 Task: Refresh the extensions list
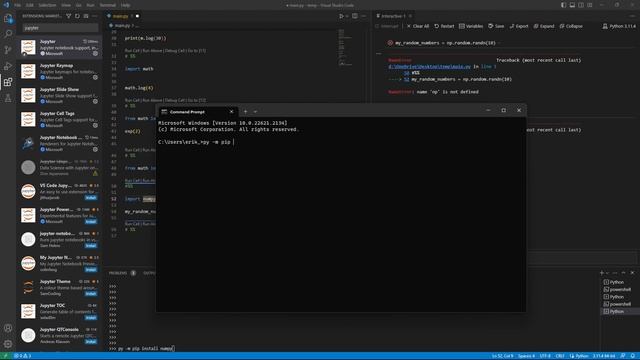[77, 16]
